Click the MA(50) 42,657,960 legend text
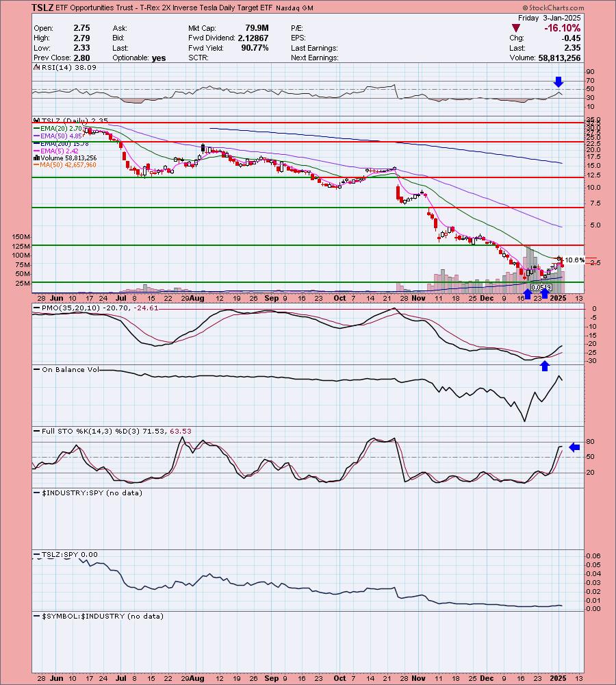Image resolution: width=616 pixels, height=685 pixels. (x=68, y=165)
